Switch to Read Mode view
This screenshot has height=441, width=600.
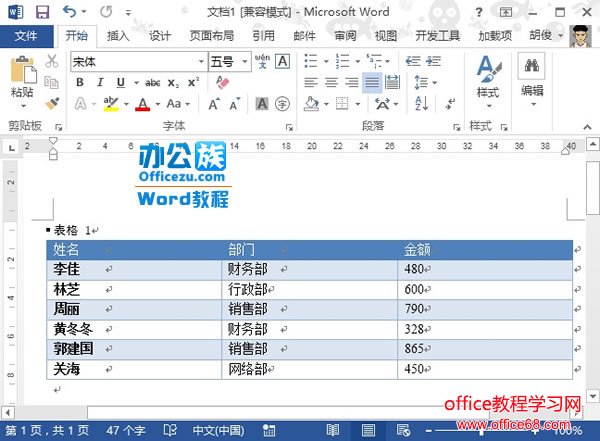pos(333,430)
